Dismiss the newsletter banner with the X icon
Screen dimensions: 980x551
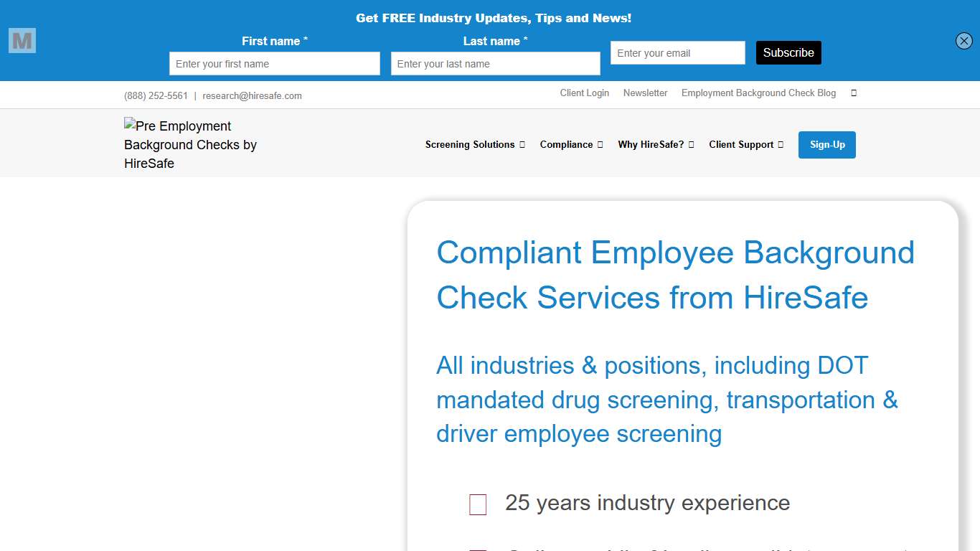click(x=963, y=41)
